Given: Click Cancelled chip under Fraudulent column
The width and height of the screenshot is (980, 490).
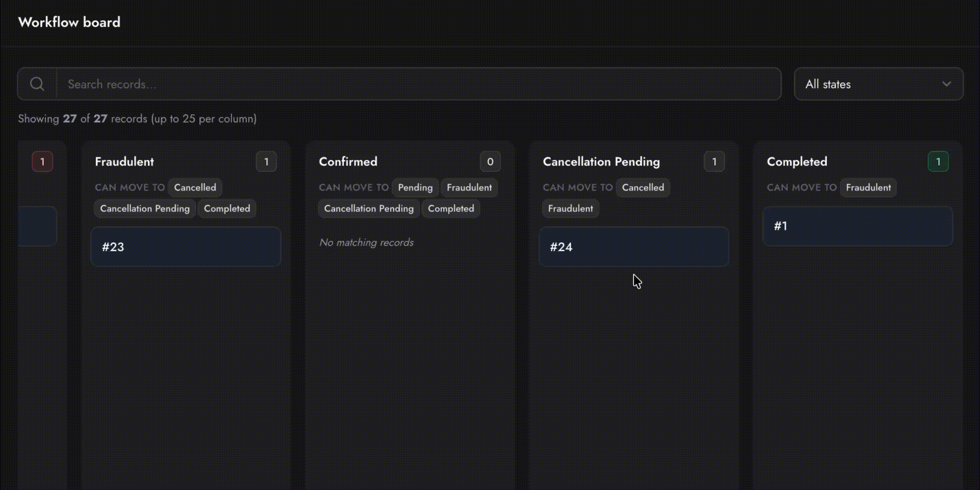Looking at the screenshot, I should point(195,188).
